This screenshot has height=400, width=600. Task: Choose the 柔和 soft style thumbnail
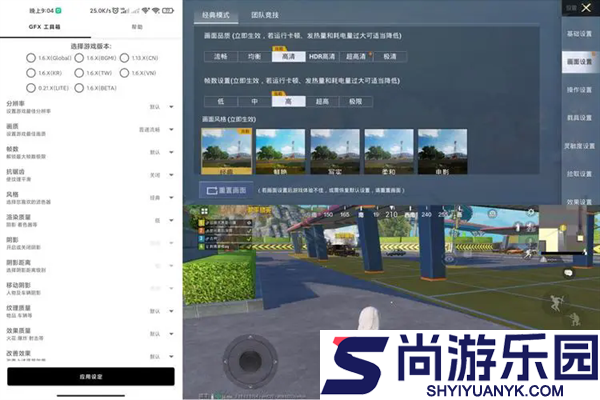389,152
